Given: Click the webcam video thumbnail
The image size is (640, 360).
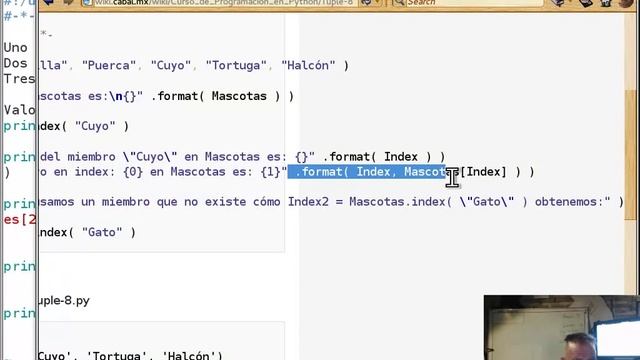Looking at the screenshot, I should point(562,327).
